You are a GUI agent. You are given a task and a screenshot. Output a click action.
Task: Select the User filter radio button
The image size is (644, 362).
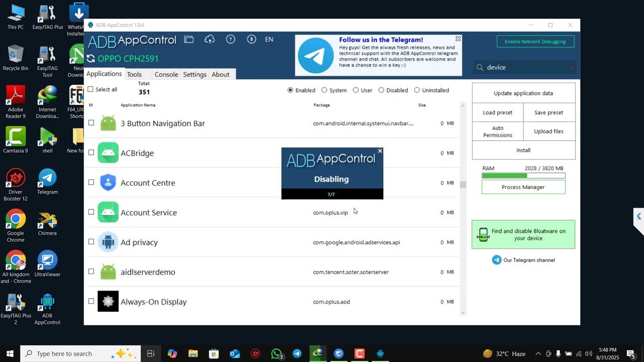point(356,90)
